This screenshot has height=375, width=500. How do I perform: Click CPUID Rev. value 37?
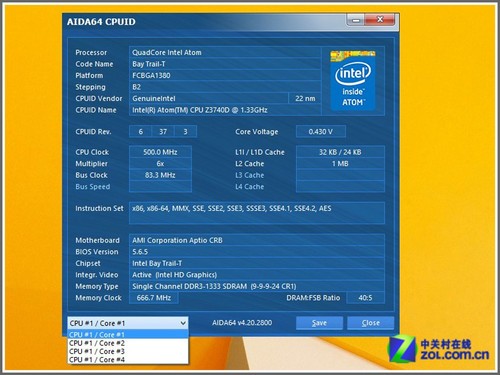163,132
